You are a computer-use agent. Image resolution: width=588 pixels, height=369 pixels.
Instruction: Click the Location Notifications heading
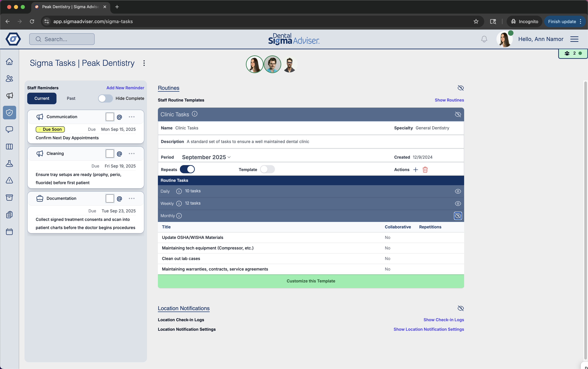184,308
